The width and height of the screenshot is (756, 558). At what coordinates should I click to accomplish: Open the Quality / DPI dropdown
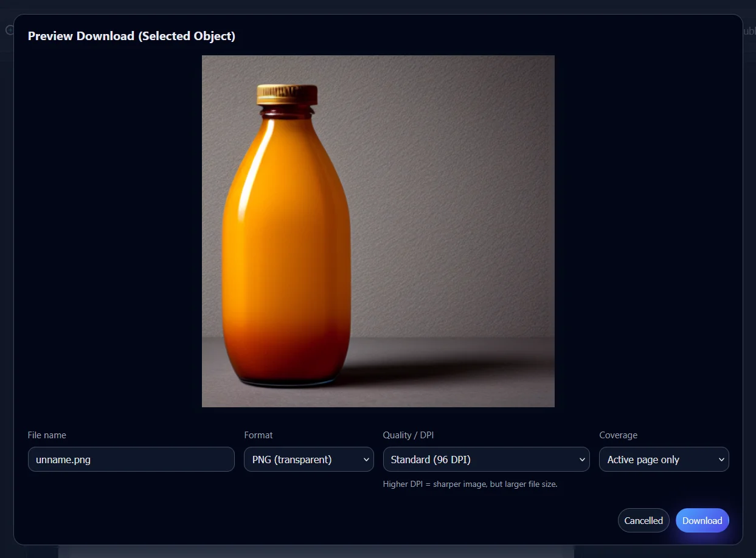[486, 460]
